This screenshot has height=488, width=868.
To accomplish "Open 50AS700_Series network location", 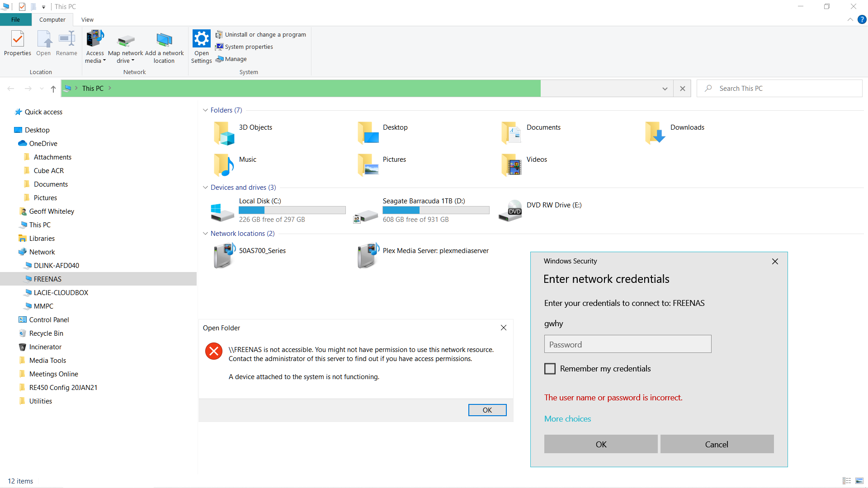I will [250, 256].
